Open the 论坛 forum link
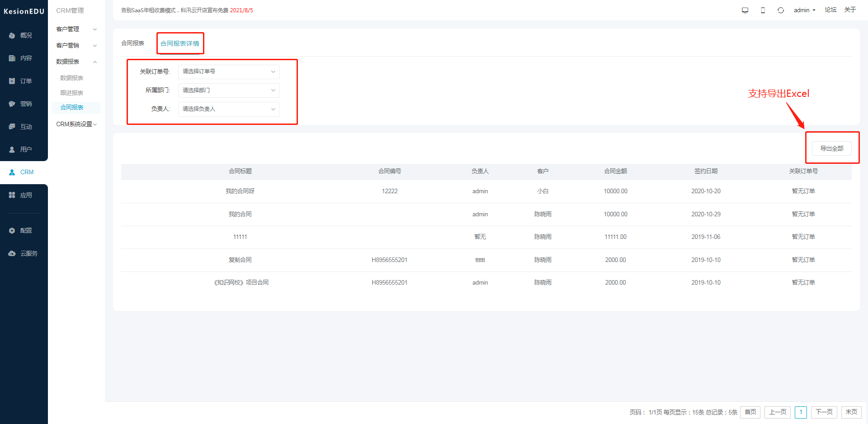Screen dimensions: 868x424 pos(830,10)
